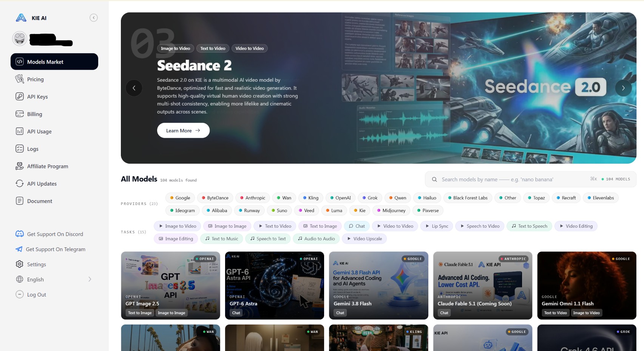Toggle OpenAI provider filter
644x351 pixels.
click(341, 198)
